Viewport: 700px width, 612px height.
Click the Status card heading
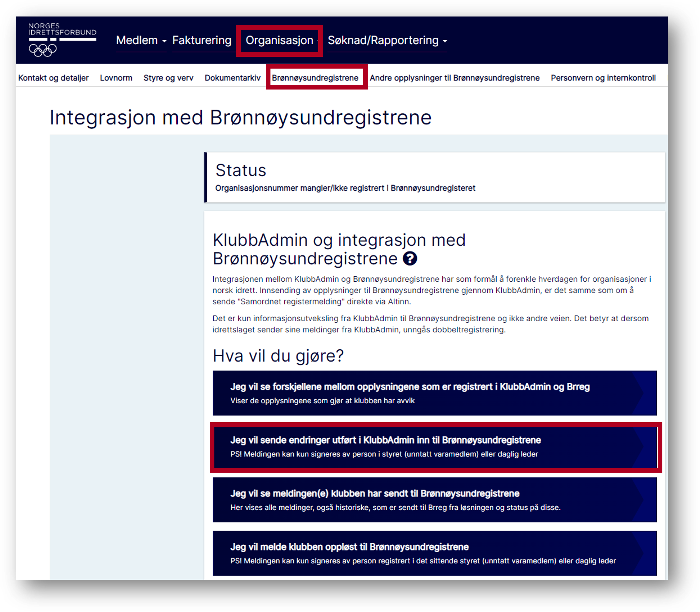point(240,170)
